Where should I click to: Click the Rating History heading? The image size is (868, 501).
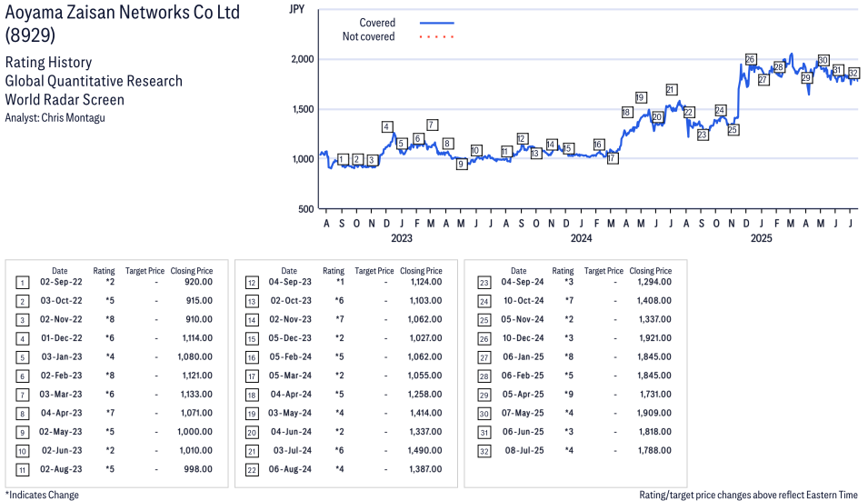pyautogui.click(x=48, y=62)
